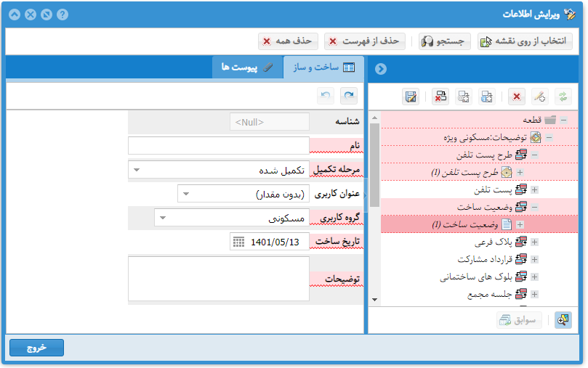Click the blue circular arrow to collapse panel
This screenshot has width=588, height=368.
point(381,69)
